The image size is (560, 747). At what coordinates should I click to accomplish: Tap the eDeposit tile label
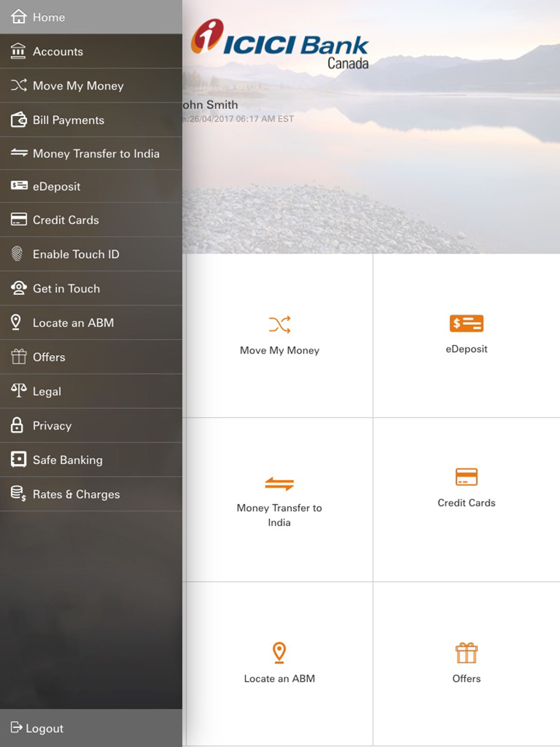pyautogui.click(x=466, y=349)
